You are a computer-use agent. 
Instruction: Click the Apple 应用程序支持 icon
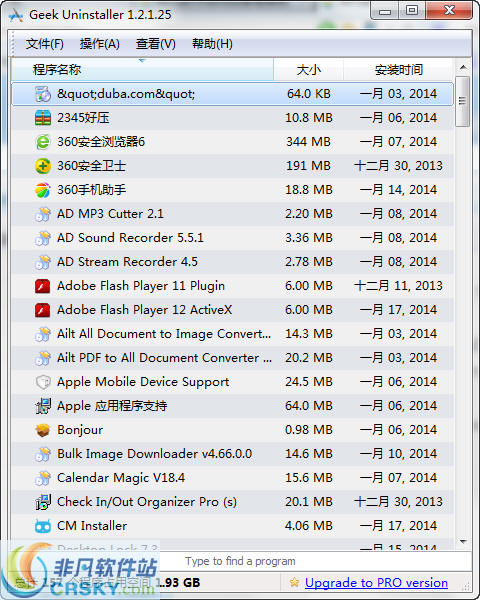(42, 406)
